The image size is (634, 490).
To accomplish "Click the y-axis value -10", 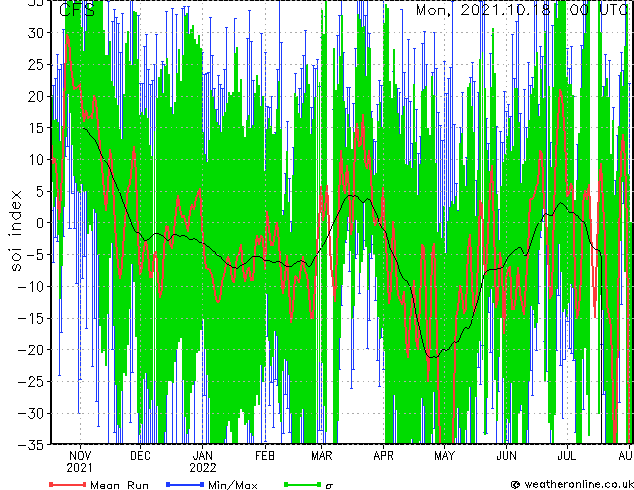I will coord(32,287).
